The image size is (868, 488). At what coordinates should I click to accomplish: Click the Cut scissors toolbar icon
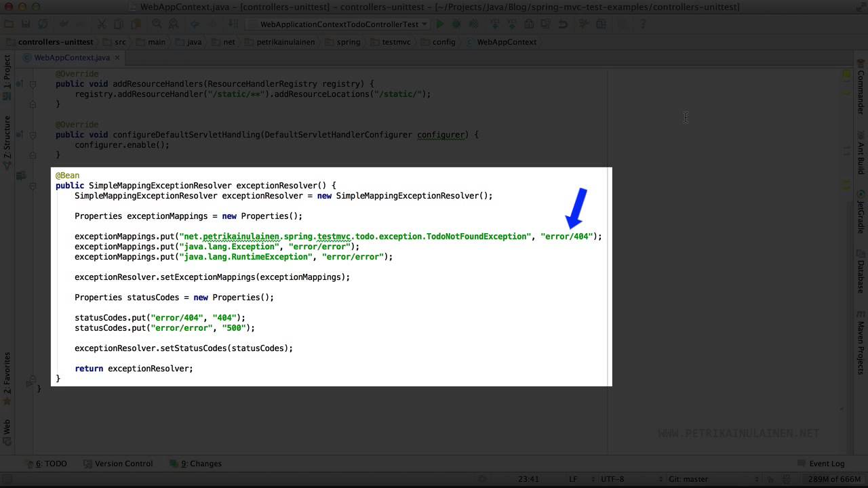[x=101, y=24]
